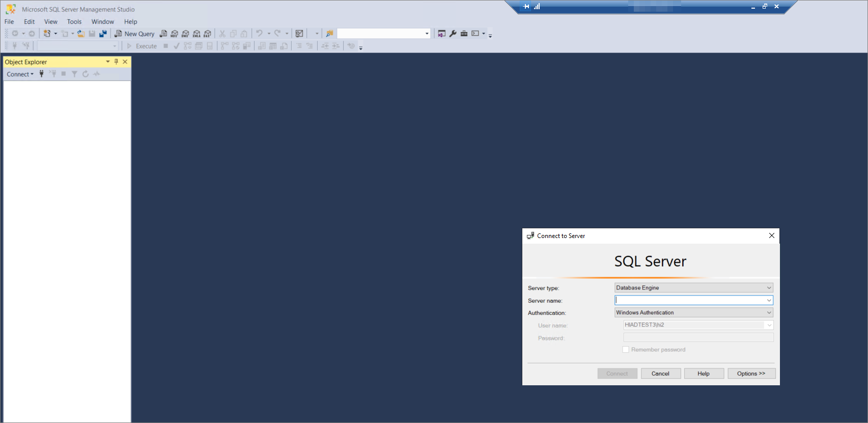This screenshot has width=868, height=423.
Task: Click the Refresh icon in Object Explorer
Action: click(86, 74)
